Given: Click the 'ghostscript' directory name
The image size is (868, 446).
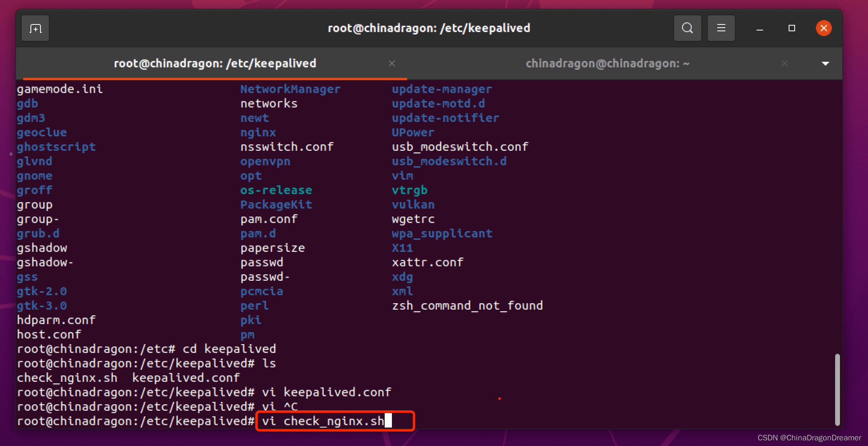Looking at the screenshot, I should point(56,147).
